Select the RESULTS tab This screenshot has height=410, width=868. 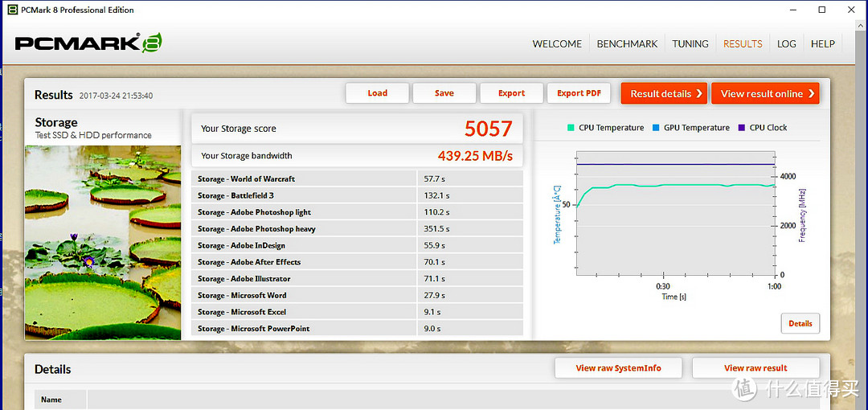(743, 43)
